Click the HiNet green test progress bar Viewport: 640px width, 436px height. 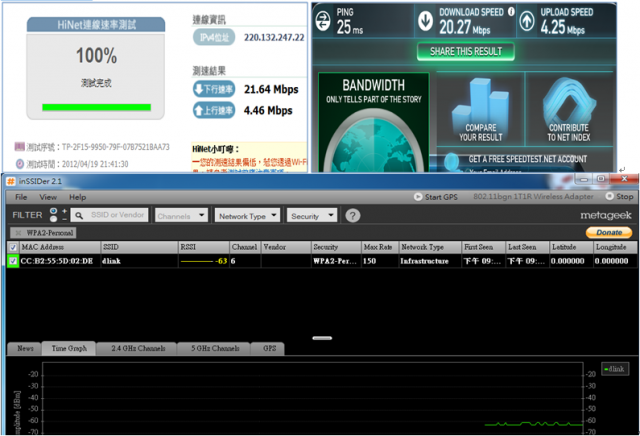coord(96,107)
